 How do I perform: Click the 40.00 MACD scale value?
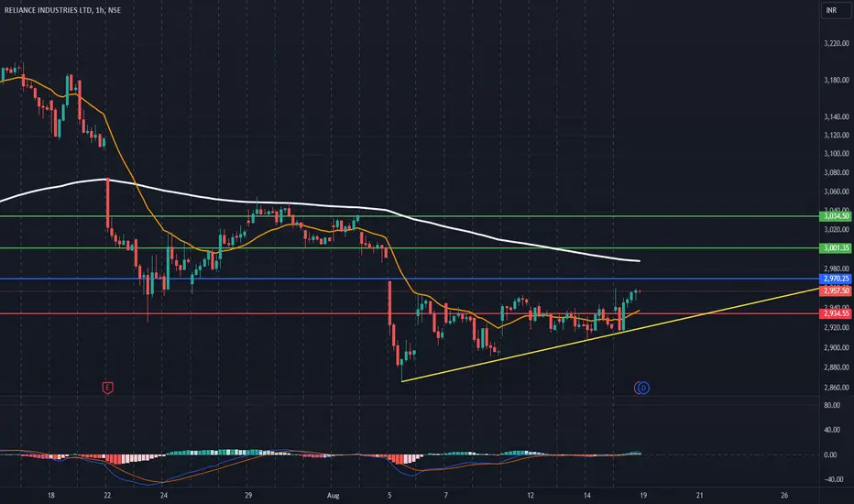[832, 430]
